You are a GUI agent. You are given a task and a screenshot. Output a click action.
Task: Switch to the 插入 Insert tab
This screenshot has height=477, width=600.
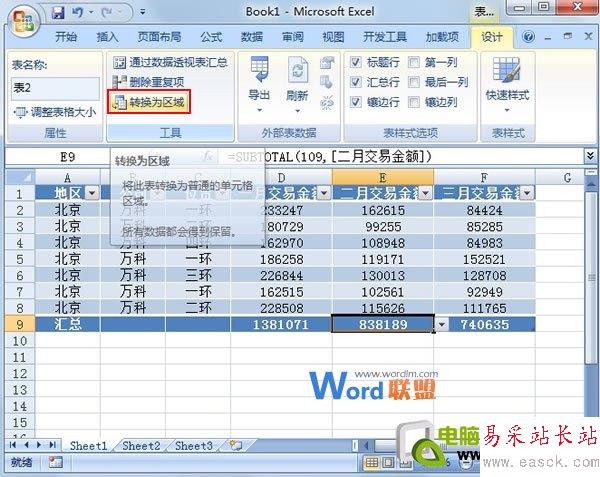click(108, 37)
